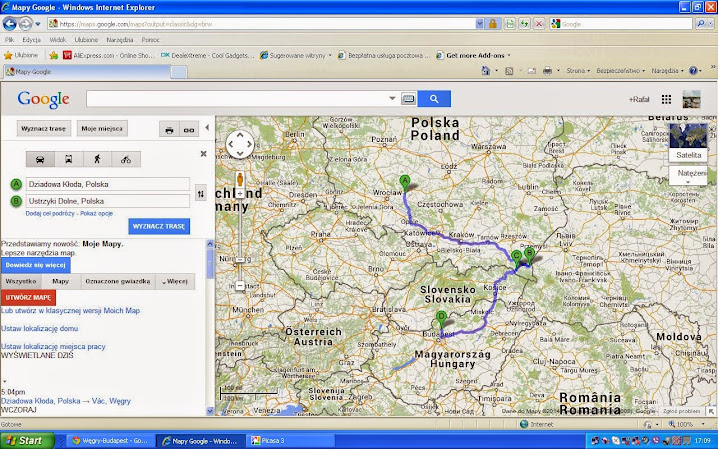Viewport: 718px width, 449px height.
Task: Click the link chain icon
Action: (x=189, y=130)
